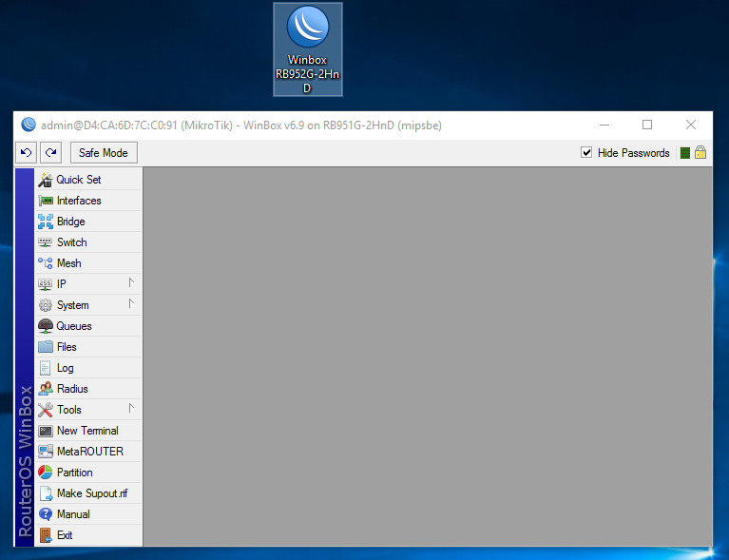This screenshot has width=729, height=560.
Task: Minimize the WinBox window
Action: click(x=604, y=126)
